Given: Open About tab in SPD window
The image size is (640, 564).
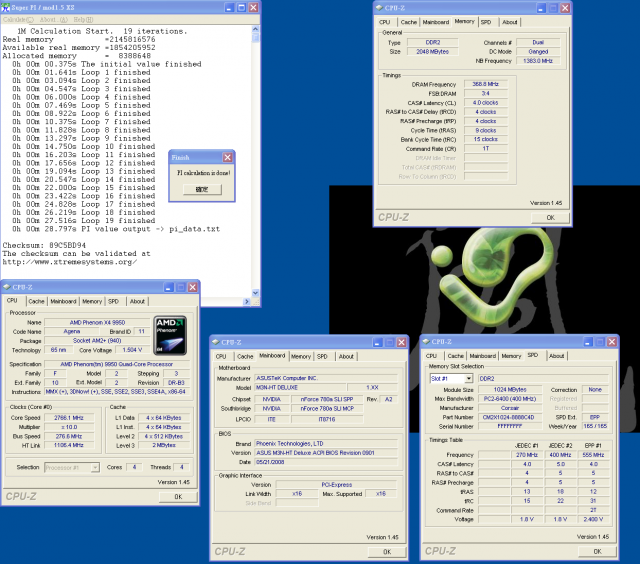Looking at the screenshot, I should (556, 356).
